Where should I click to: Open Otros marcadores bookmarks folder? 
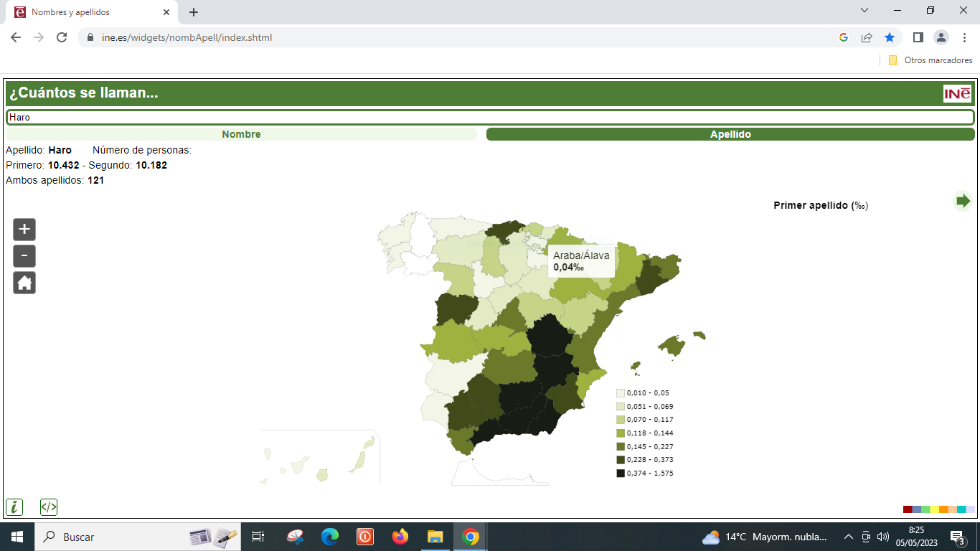click(930, 60)
